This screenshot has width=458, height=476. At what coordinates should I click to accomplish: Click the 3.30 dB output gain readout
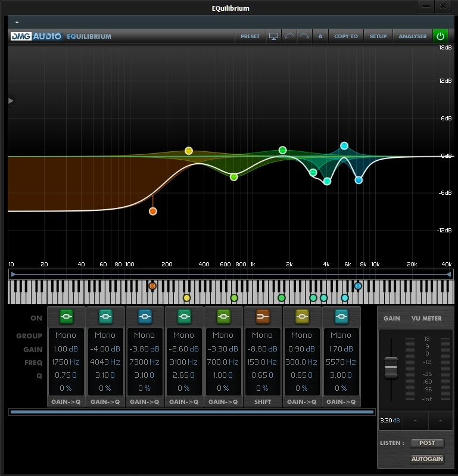click(390, 421)
